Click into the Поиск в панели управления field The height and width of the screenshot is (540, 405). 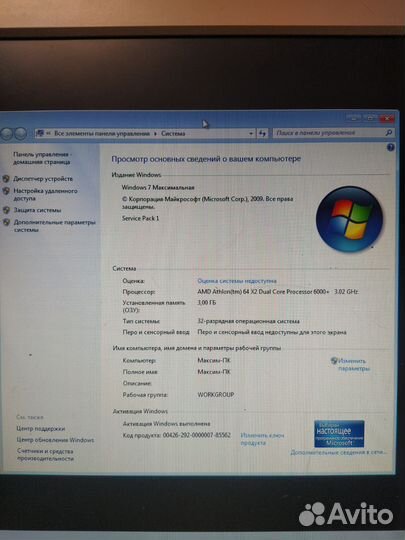(x=329, y=133)
